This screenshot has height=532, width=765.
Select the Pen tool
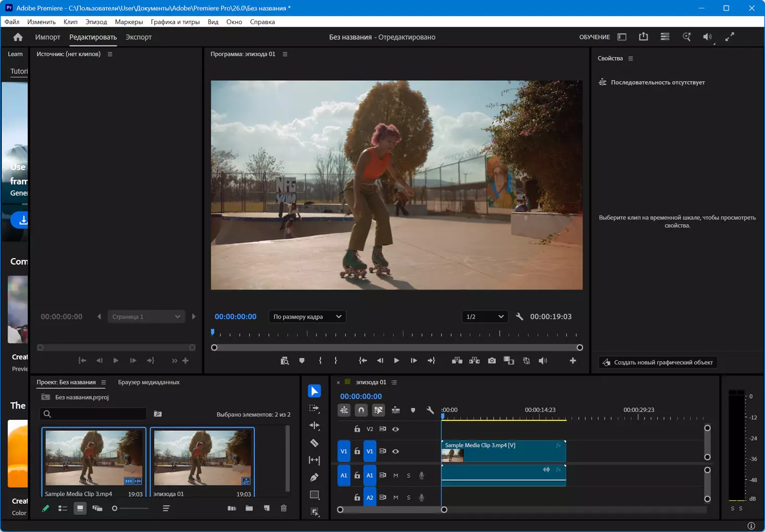coord(314,477)
